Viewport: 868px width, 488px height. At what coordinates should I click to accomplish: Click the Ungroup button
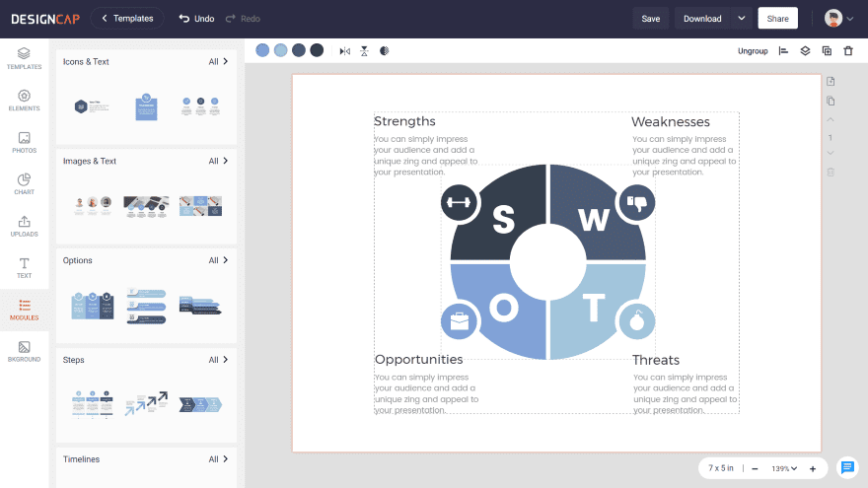(753, 51)
